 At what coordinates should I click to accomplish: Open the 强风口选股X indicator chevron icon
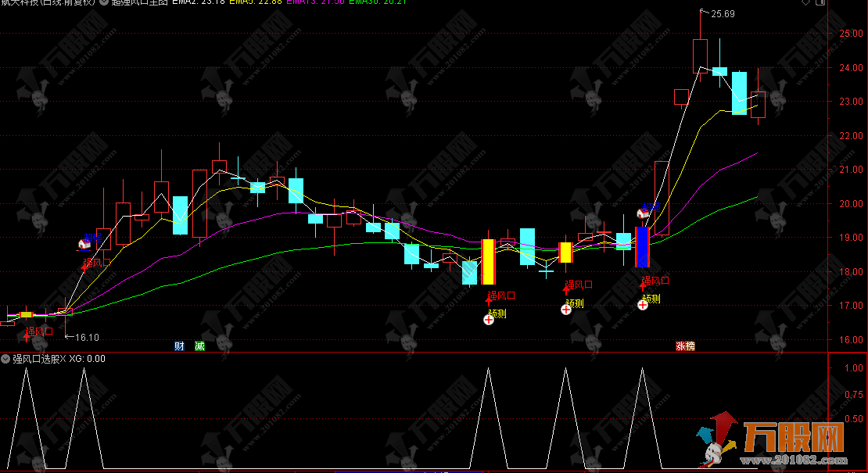[5, 359]
